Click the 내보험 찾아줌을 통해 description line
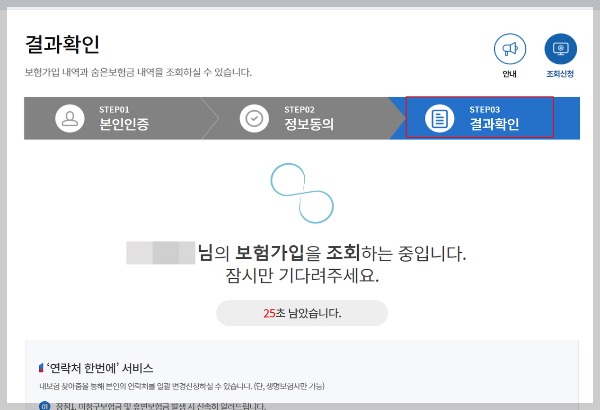Viewport: 600px width, 410px height. [182, 386]
